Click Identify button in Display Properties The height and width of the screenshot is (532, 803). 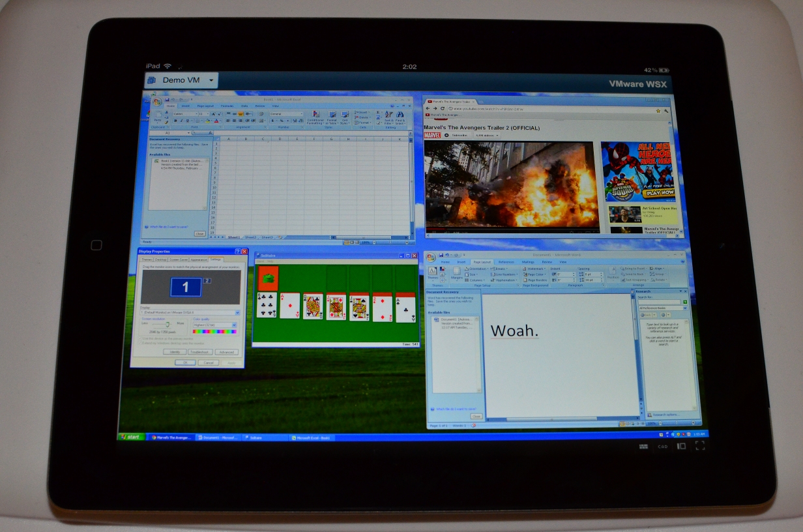(175, 351)
